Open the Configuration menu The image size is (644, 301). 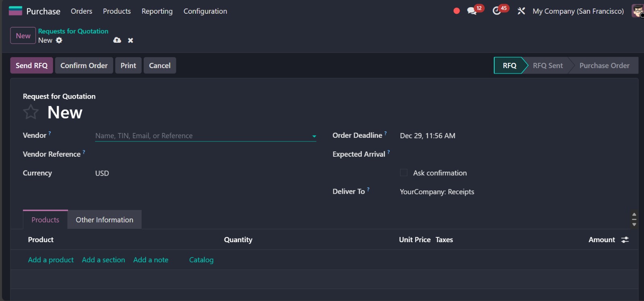pos(205,11)
